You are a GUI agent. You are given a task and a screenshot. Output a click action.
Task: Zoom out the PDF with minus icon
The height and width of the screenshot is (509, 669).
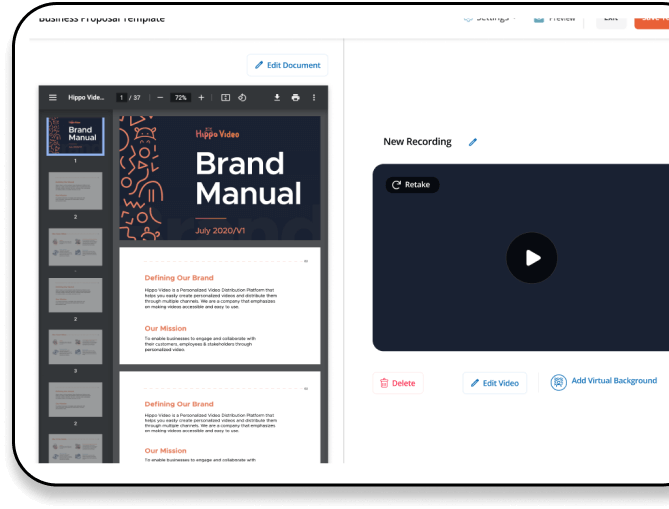(x=160, y=98)
